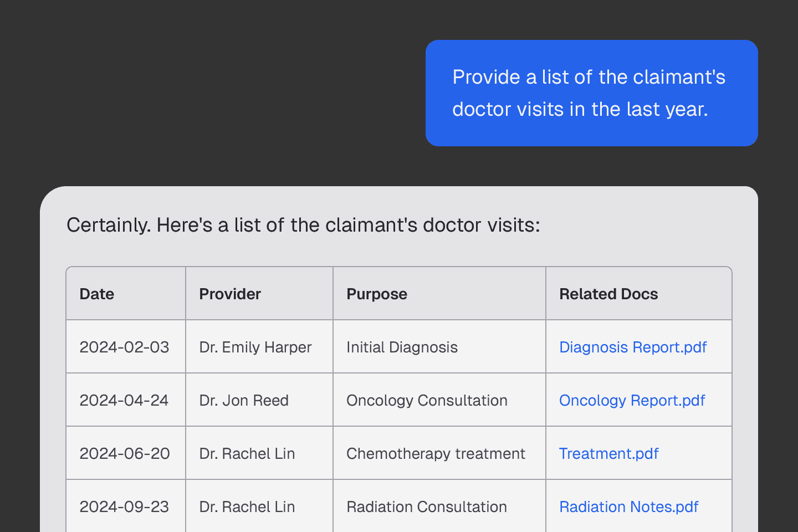The height and width of the screenshot is (532, 798).
Task: Select the Related Docs column header
Action: click(608, 294)
